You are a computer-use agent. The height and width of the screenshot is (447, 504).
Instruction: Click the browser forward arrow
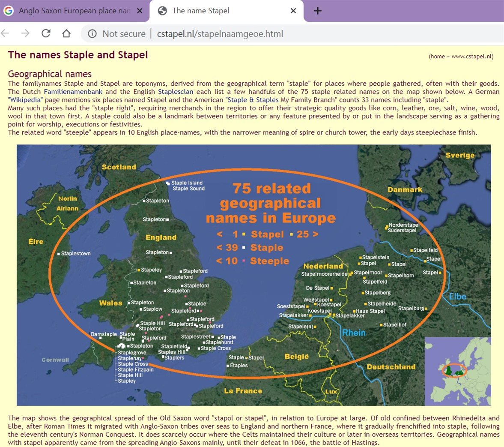click(25, 33)
